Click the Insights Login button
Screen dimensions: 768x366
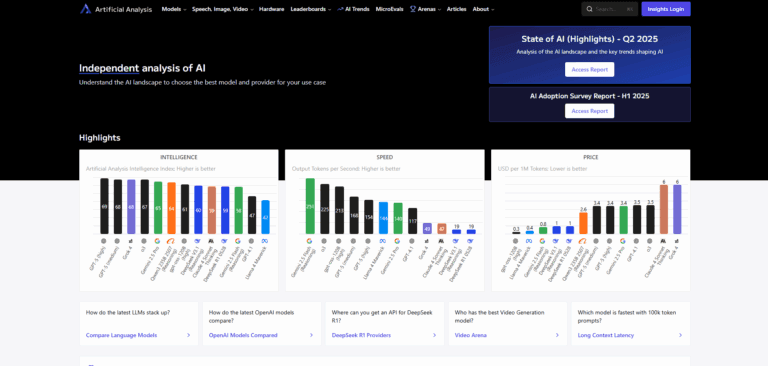click(666, 9)
